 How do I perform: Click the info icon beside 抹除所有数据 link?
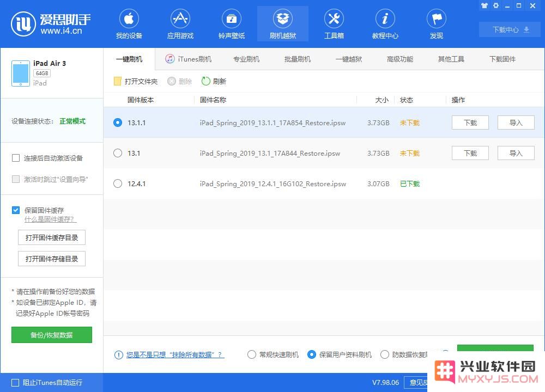click(x=118, y=355)
